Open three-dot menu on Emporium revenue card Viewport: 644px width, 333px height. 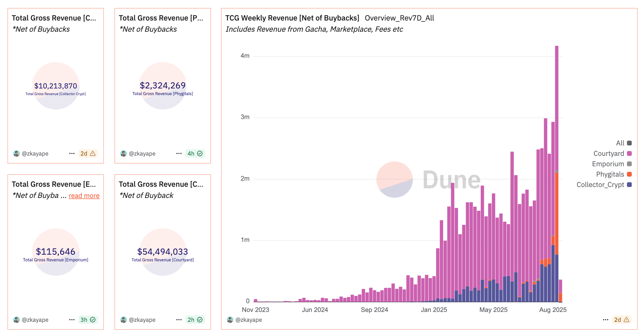(x=72, y=320)
